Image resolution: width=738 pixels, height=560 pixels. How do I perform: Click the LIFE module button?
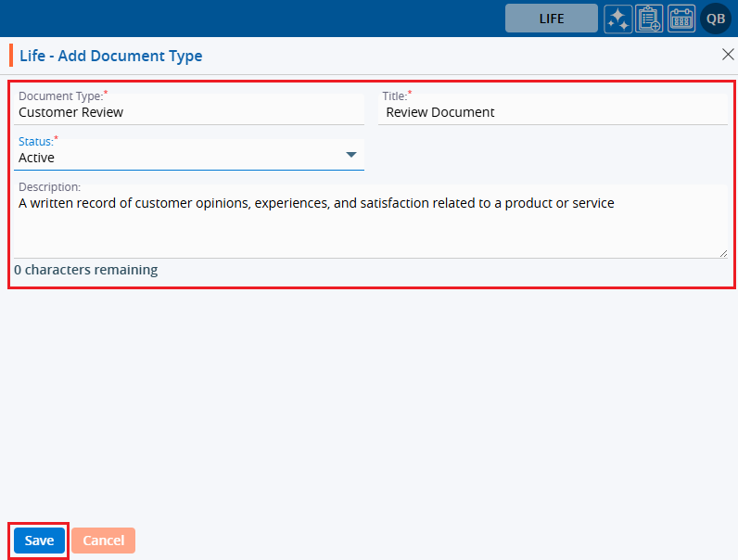[x=551, y=19]
